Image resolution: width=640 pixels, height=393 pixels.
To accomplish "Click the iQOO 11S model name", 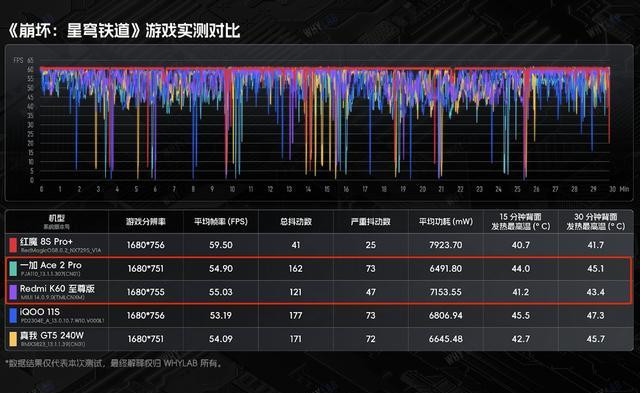I will [x=40, y=312].
